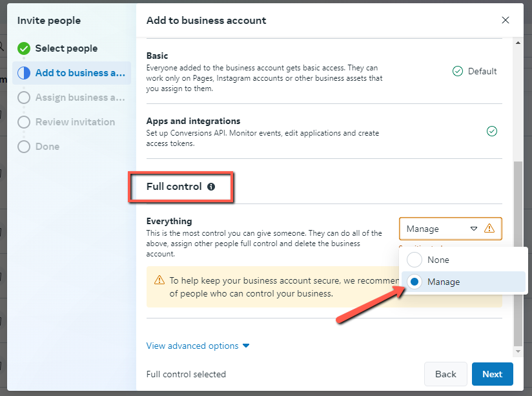Screen dimensions: 532x396
Task: Click the scrollbar down arrow
Action: pyautogui.click(x=518, y=351)
